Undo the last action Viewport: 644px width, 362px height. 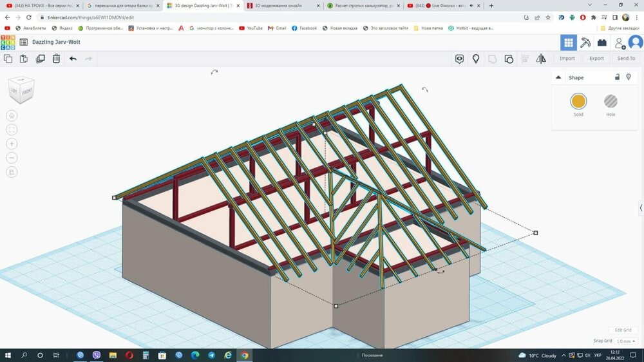(73, 59)
